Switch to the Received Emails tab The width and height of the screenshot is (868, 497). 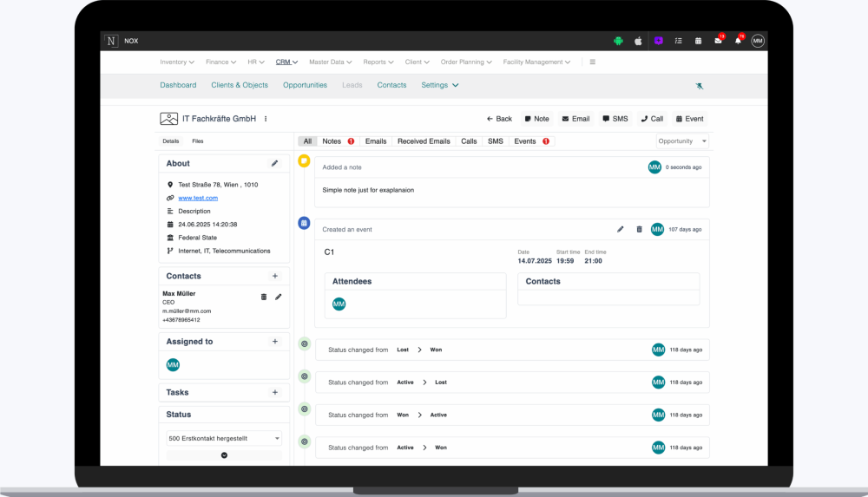424,141
